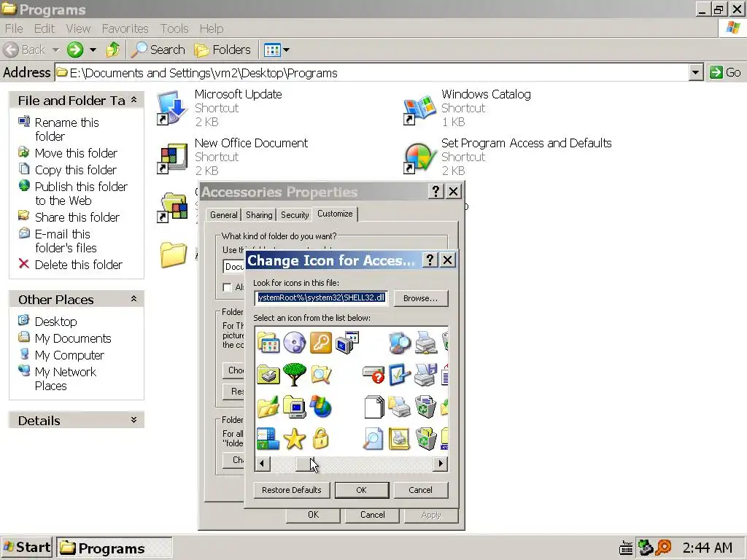This screenshot has width=747, height=560.
Task: Open the View menu
Action: click(x=78, y=28)
